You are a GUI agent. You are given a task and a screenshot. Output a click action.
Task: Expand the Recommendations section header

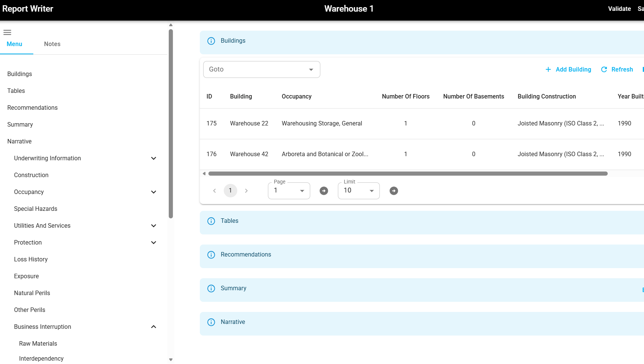pyautogui.click(x=422, y=256)
